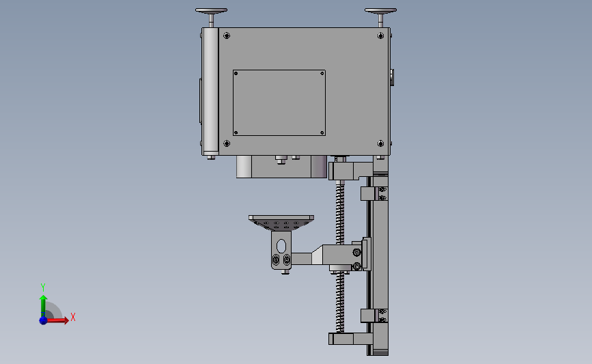Pick the bottom-right corner screw of the box face

380,143
